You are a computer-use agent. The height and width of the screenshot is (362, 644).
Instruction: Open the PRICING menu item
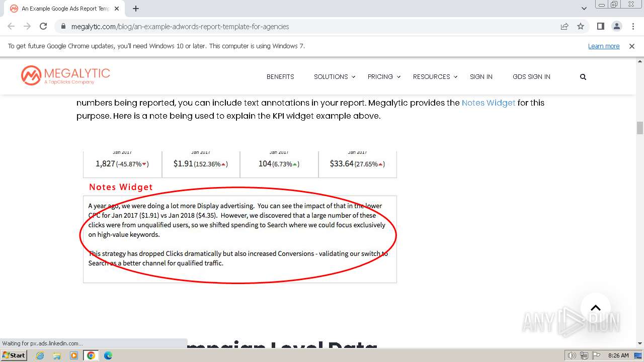point(380,77)
